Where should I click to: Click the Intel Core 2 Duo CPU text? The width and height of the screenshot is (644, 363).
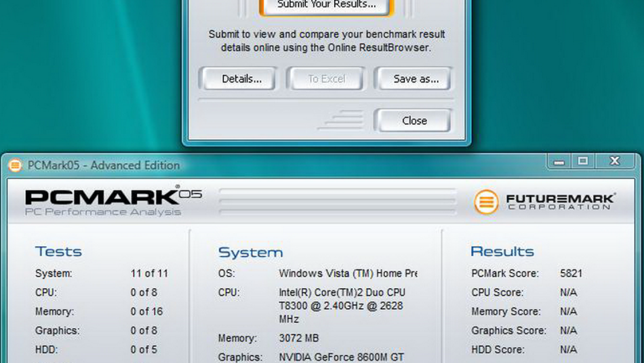point(342,306)
